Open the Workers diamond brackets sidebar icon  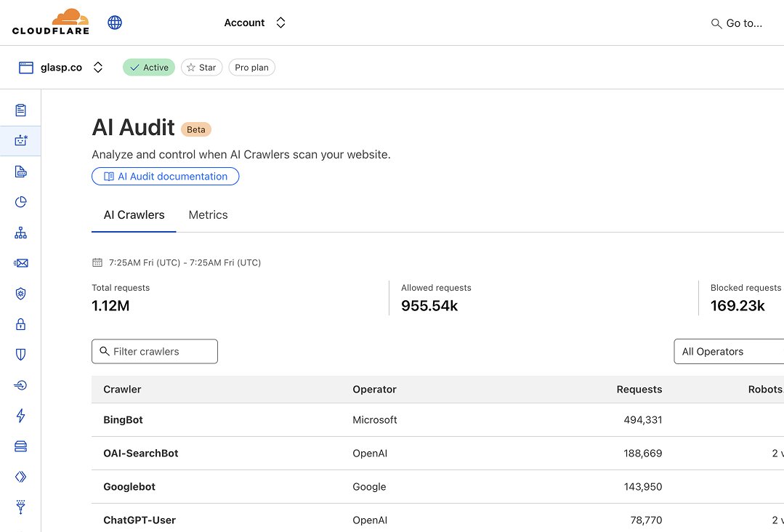pyautogui.click(x=20, y=477)
